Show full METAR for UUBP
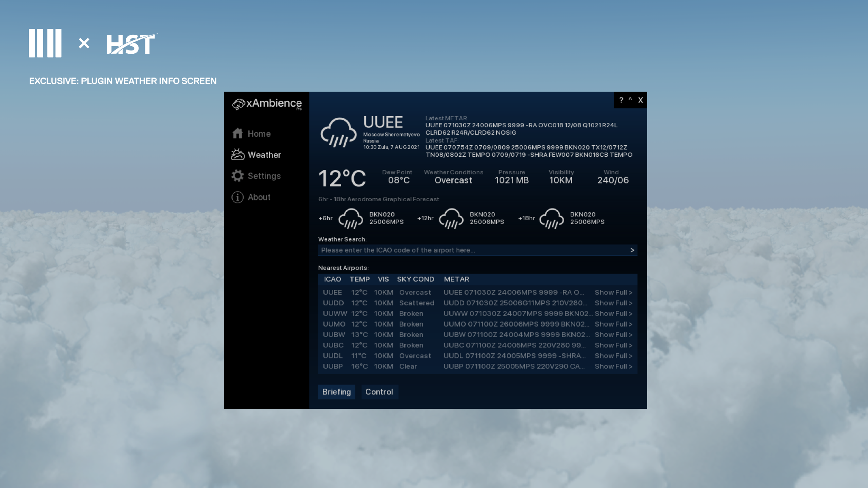Screen dimensions: 868x488 point(613,366)
